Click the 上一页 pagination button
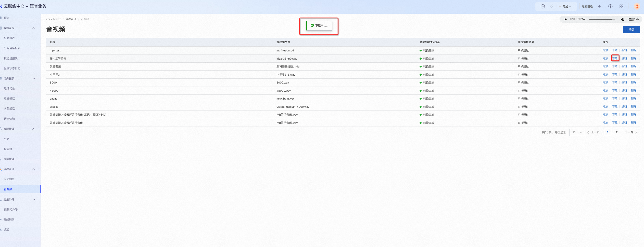Screen dimensions: 644x247 pyautogui.click(x=593, y=132)
